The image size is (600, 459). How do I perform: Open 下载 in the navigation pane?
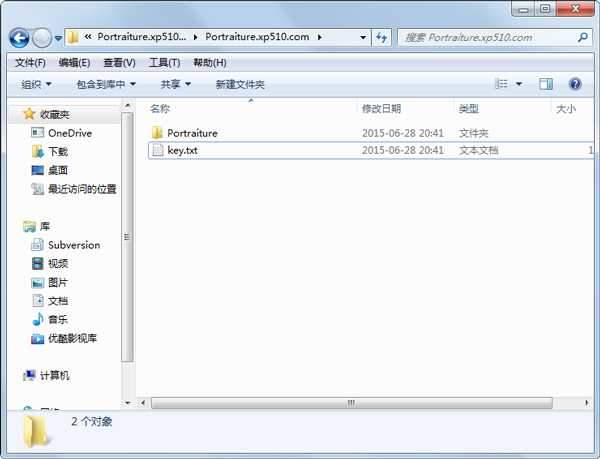tap(58, 151)
